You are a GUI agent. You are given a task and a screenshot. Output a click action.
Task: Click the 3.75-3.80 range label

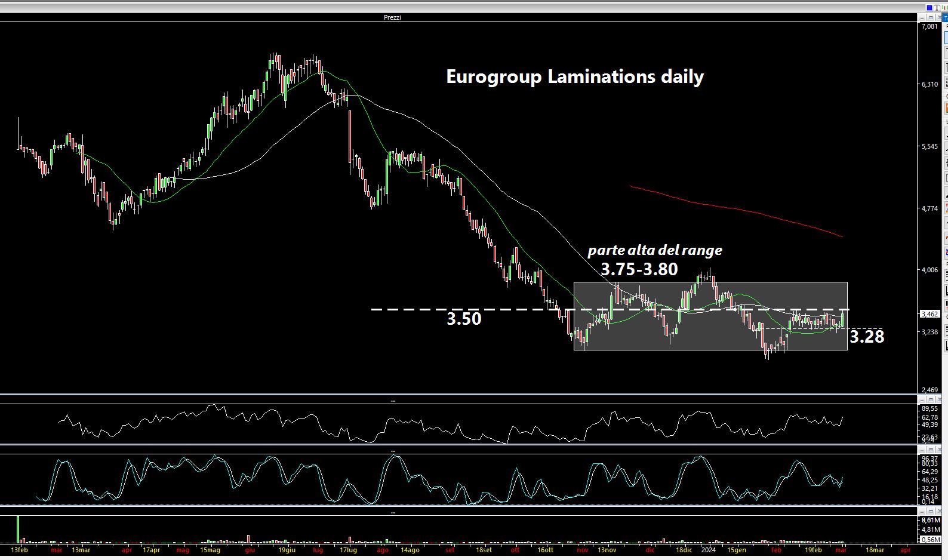[x=639, y=269]
